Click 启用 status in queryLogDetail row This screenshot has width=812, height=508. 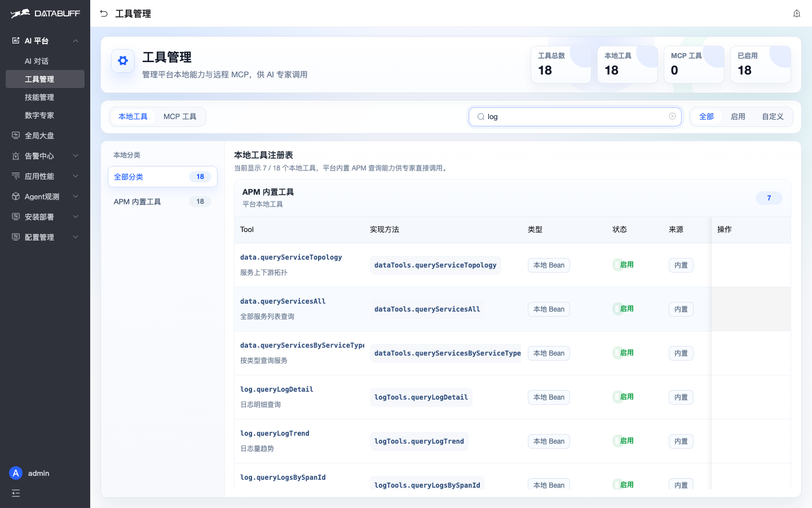coord(624,397)
